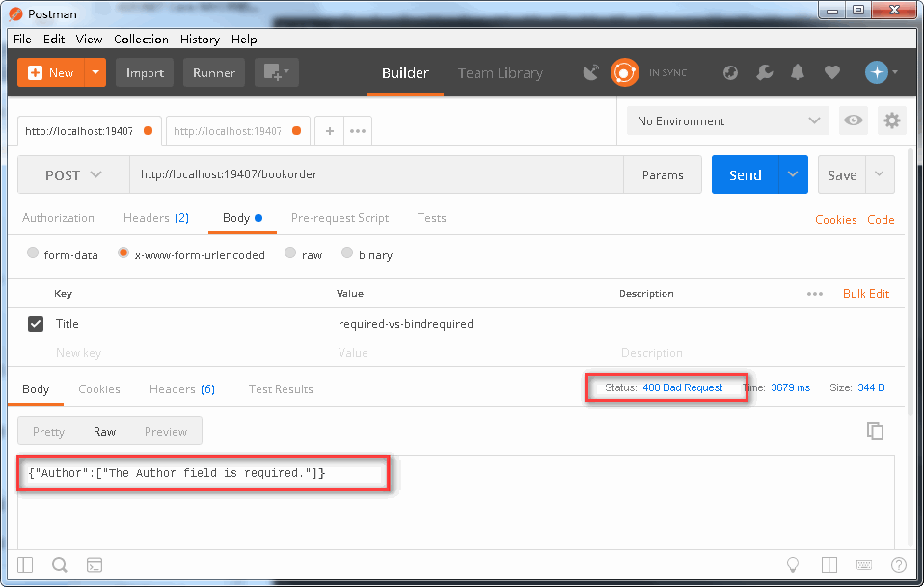Image resolution: width=924 pixels, height=587 pixels.
Task: Open the Pre-request Script tab
Action: (x=340, y=218)
